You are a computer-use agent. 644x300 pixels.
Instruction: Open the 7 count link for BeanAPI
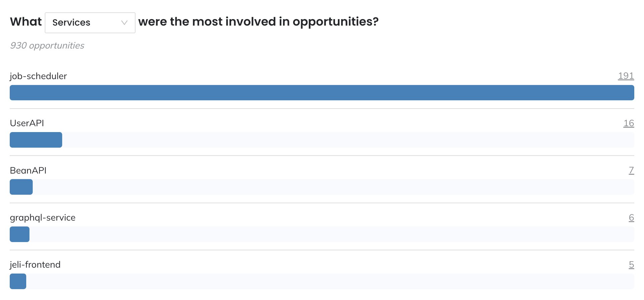tap(631, 171)
